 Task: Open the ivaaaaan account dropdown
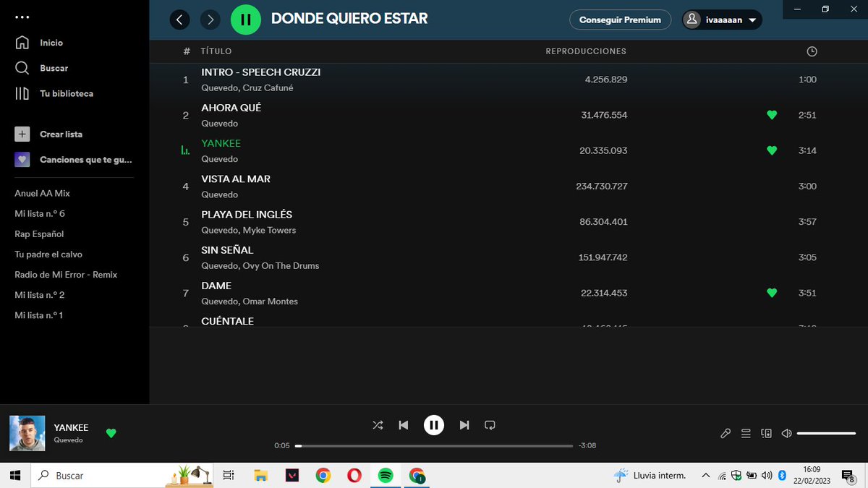(721, 20)
